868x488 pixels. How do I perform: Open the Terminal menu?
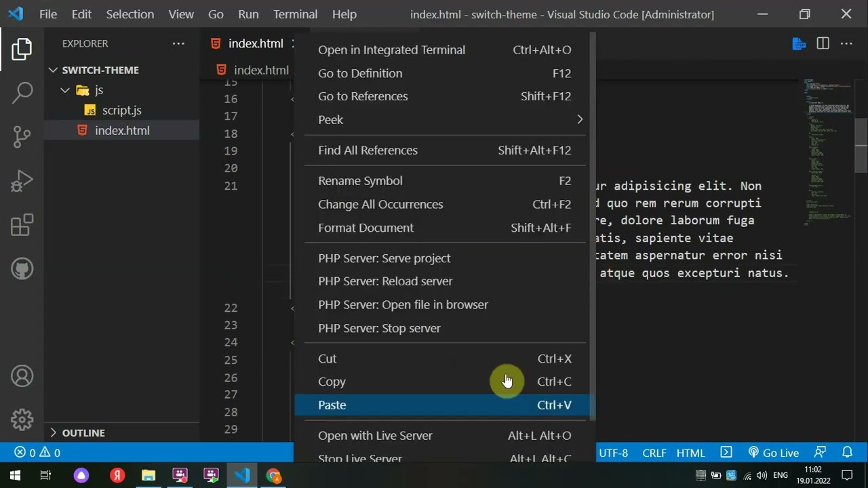tap(295, 14)
